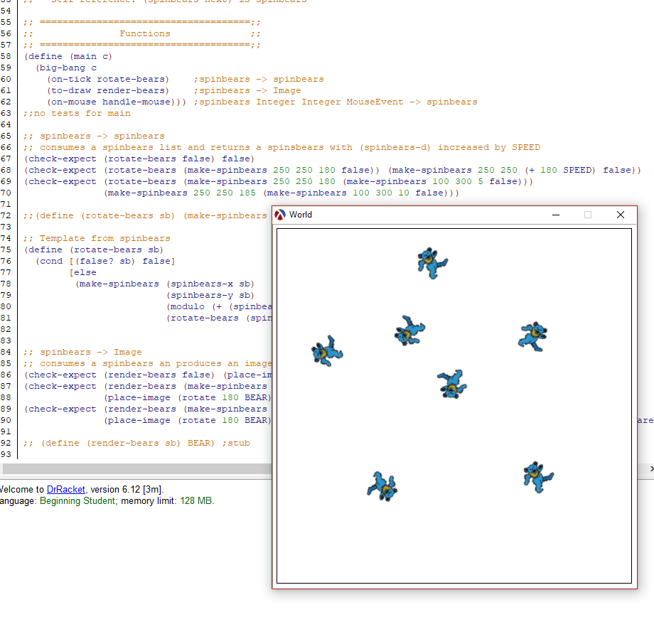
Task: Open the DrRacket hyperlink in the interactions pane
Action: pyautogui.click(x=65, y=489)
